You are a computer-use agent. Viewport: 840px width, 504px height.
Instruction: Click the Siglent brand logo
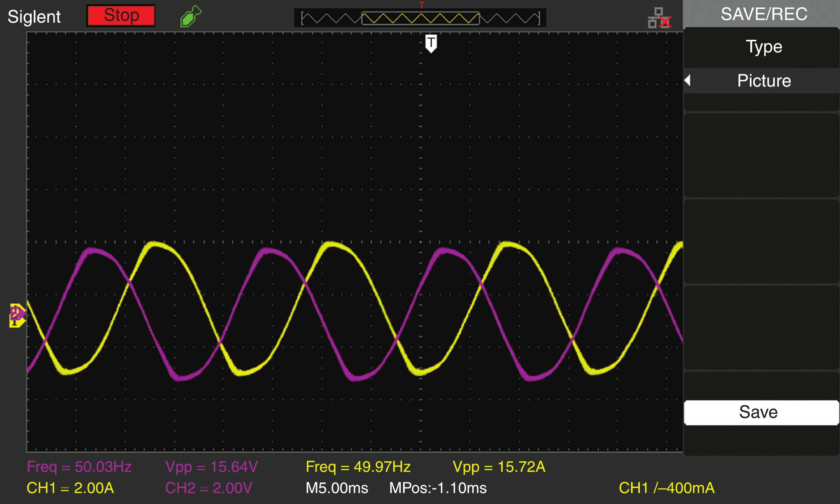tap(34, 17)
